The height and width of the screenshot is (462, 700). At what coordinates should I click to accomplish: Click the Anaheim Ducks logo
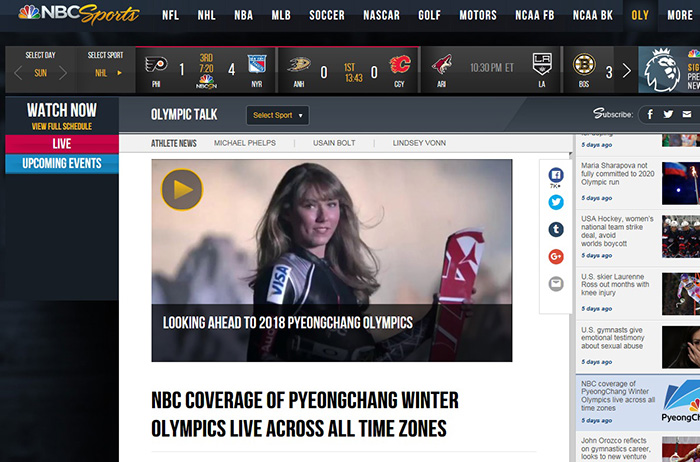299,64
